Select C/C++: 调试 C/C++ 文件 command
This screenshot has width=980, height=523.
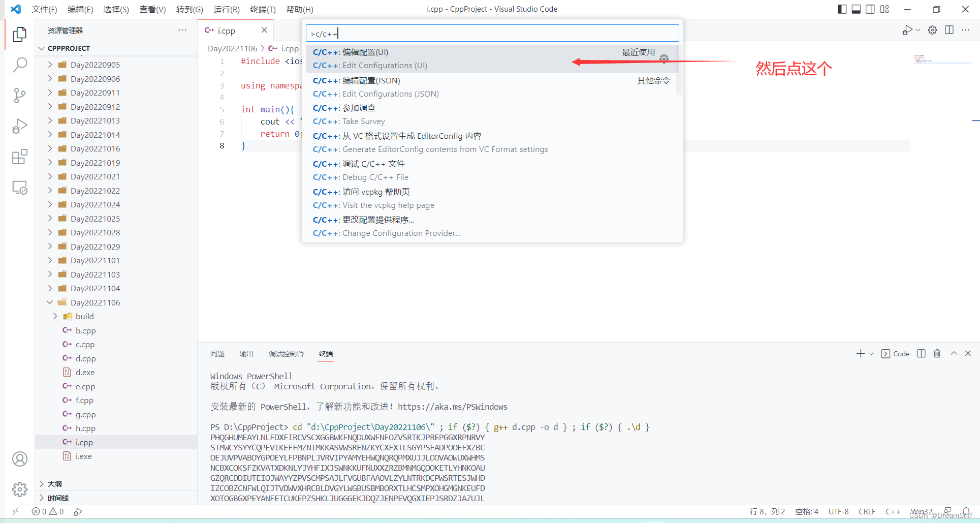click(x=492, y=171)
